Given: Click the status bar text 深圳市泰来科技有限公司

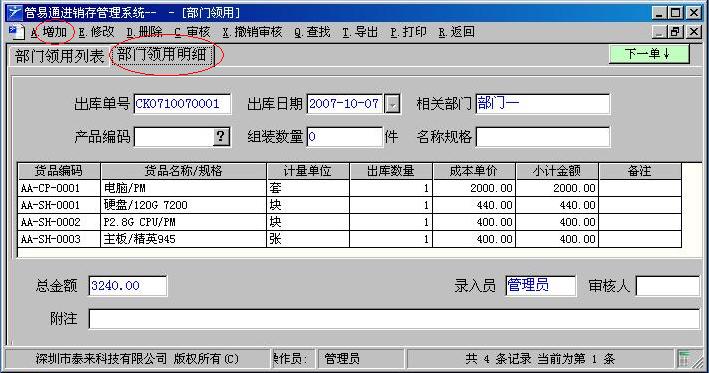Looking at the screenshot, I should (x=101, y=359).
